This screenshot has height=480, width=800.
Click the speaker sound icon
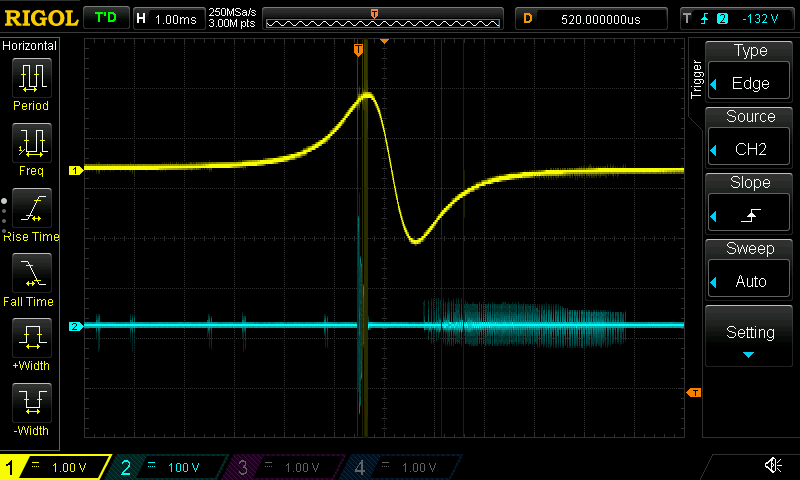click(x=773, y=465)
